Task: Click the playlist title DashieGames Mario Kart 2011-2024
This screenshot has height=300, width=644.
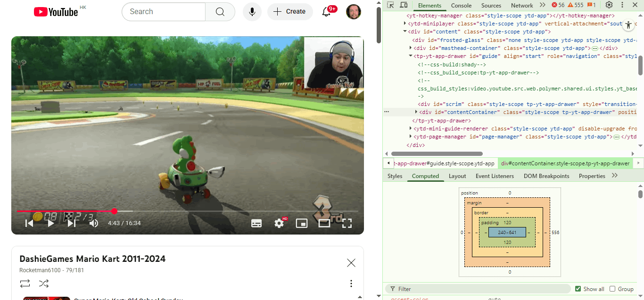Action: [92, 259]
